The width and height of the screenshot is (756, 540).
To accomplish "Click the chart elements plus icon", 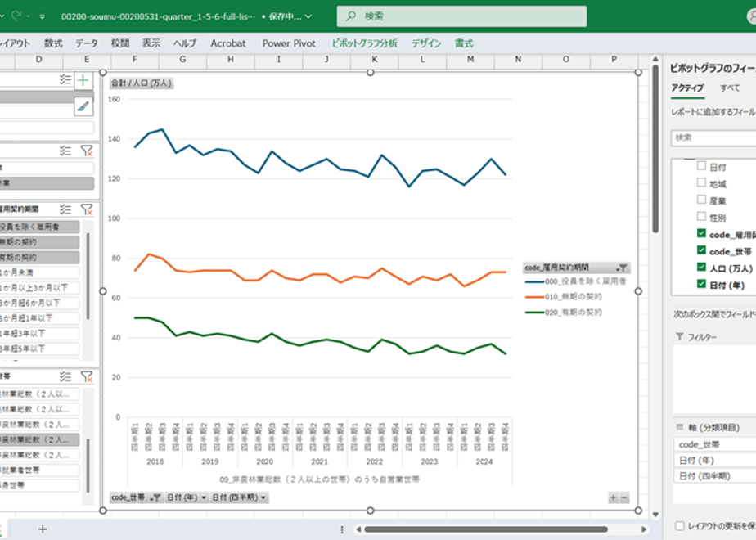I will (x=83, y=80).
